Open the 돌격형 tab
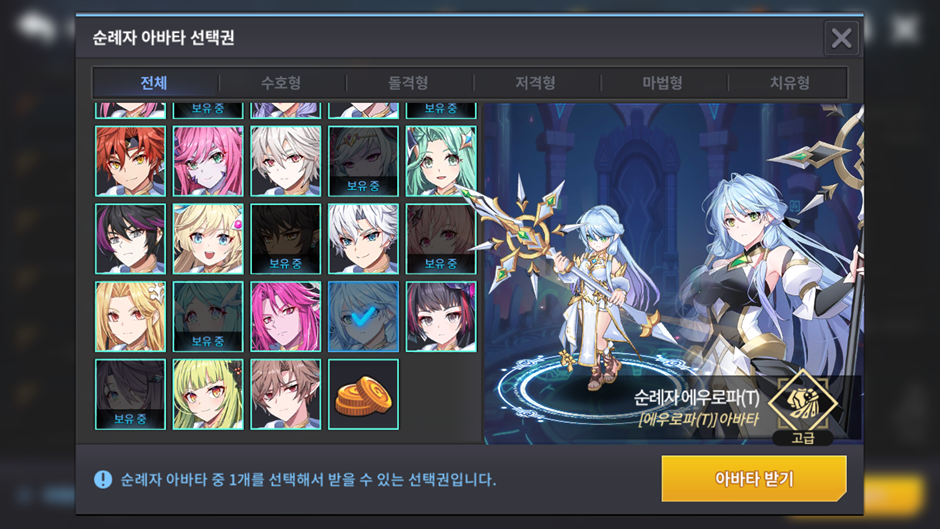The width and height of the screenshot is (940, 529). pyautogui.click(x=408, y=83)
